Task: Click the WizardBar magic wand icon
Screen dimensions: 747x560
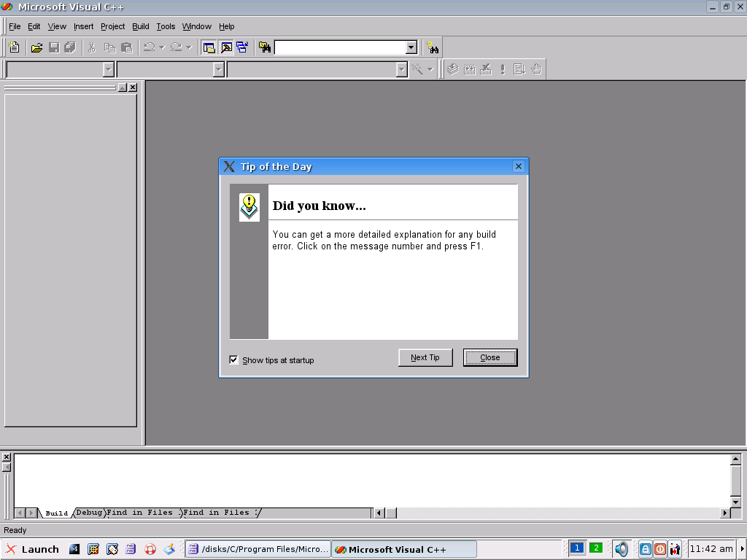Action: click(x=417, y=69)
